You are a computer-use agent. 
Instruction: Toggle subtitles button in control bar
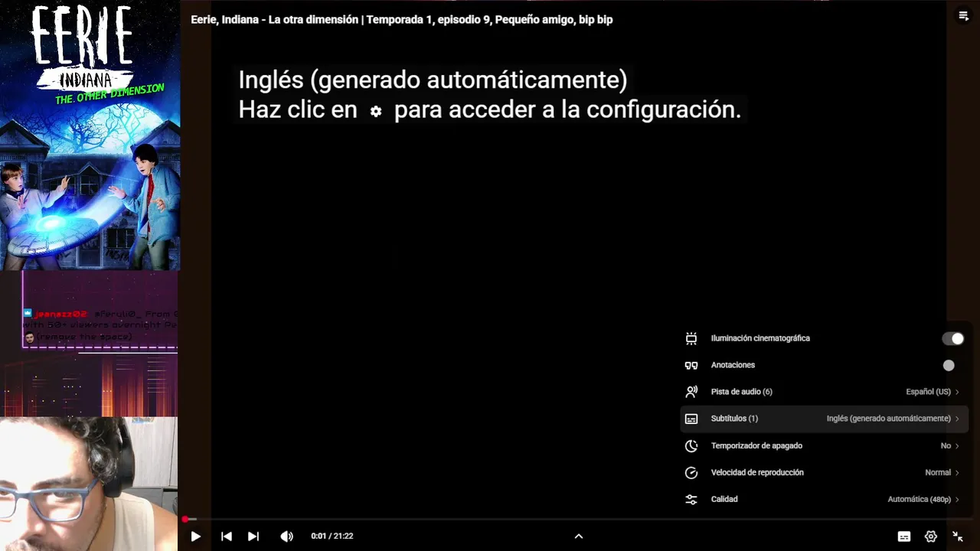click(904, 536)
